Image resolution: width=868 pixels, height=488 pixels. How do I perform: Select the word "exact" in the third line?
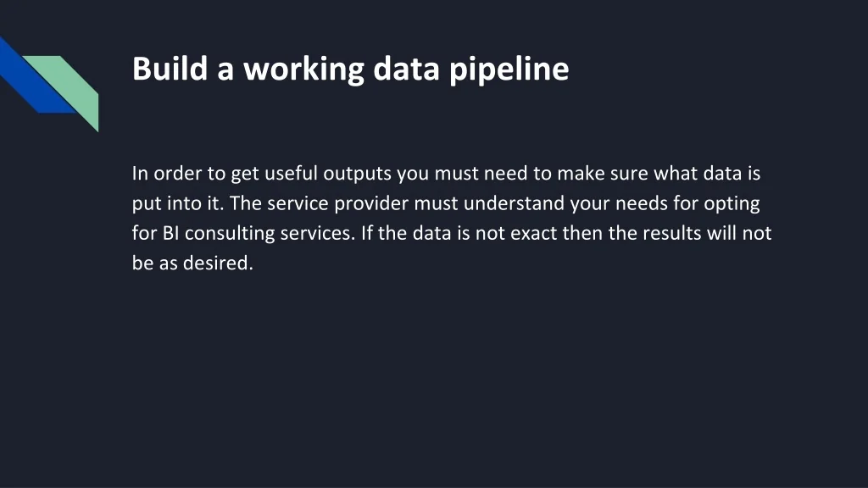pyautogui.click(x=534, y=233)
